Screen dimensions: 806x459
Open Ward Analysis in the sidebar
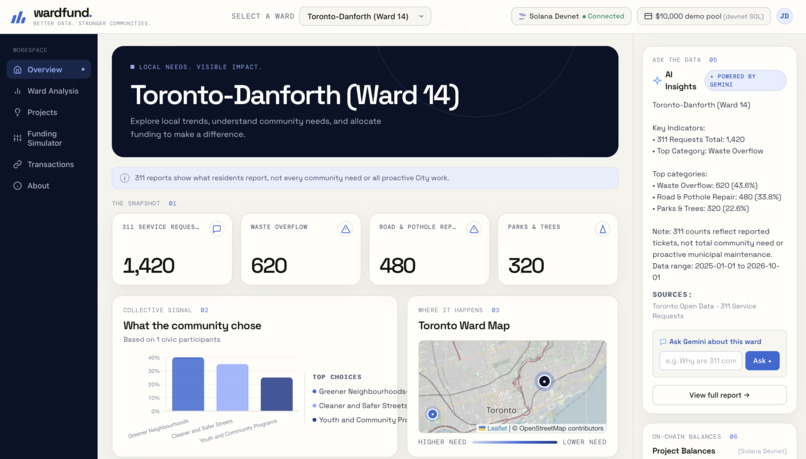tap(49, 91)
